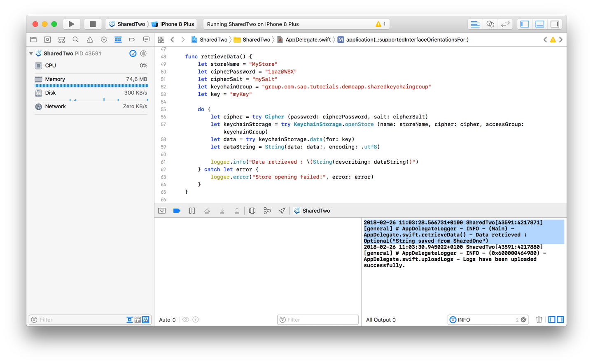Click the process display mode icon
593x364 pixels.
click(x=143, y=53)
